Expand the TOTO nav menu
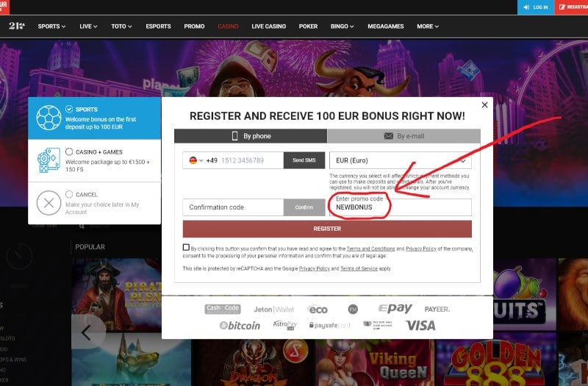 [x=121, y=26]
